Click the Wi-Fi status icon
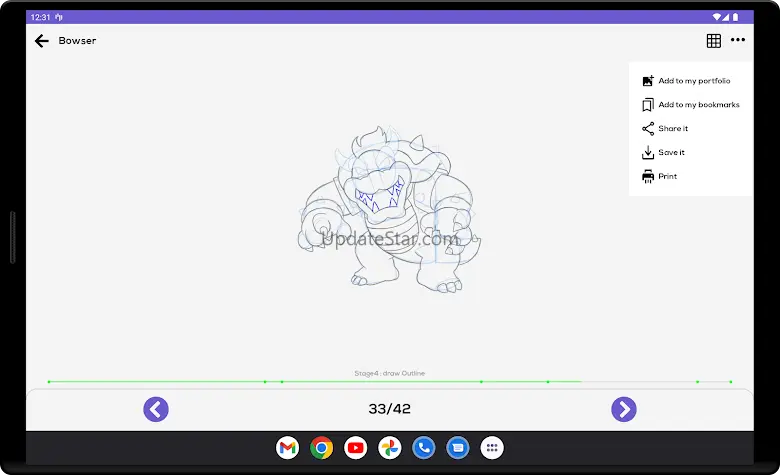780x475 pixels. coord(717,17)
